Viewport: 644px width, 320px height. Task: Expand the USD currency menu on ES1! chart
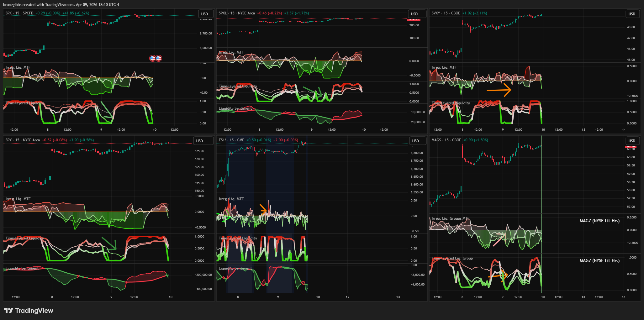pos(415,141)
